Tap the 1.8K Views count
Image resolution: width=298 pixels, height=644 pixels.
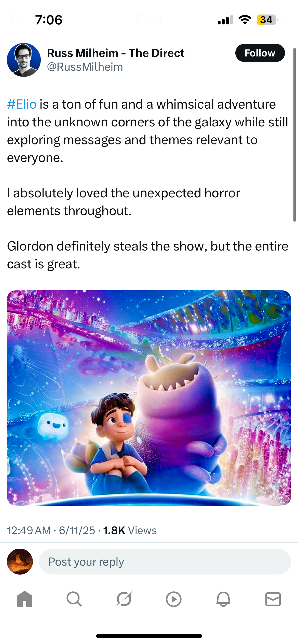(x=130, y=531)
